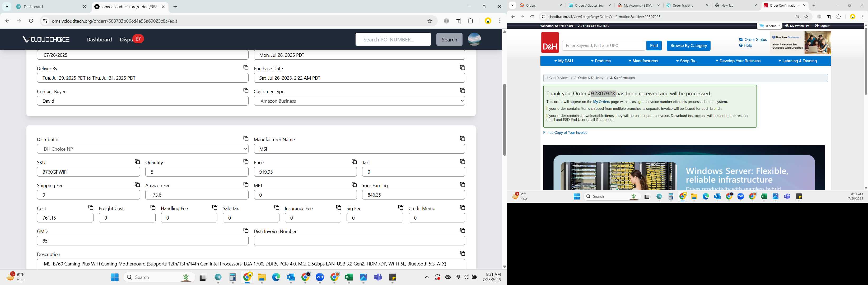The height and width of the screenshot is (285, 868).
Task: Open the Order Status link
Action: coord(753,40)
